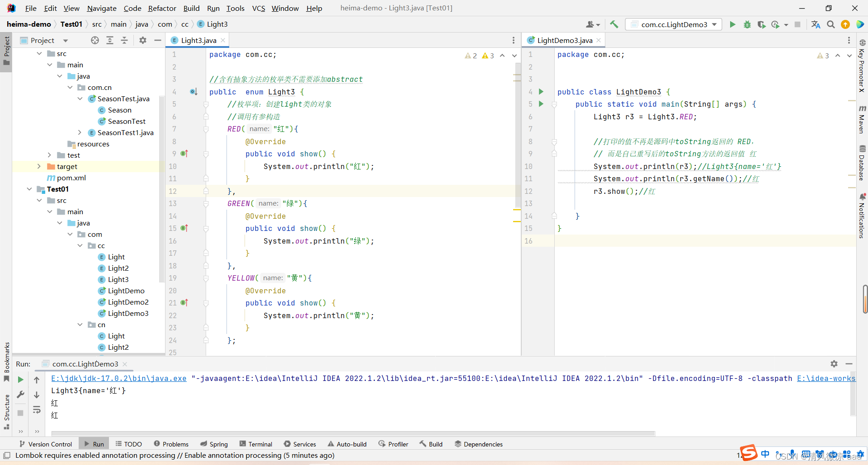This screenshot has height=465, width=868.
Task: Toggle soft-wrap in Run console
Action: click(x=37, y=410)
